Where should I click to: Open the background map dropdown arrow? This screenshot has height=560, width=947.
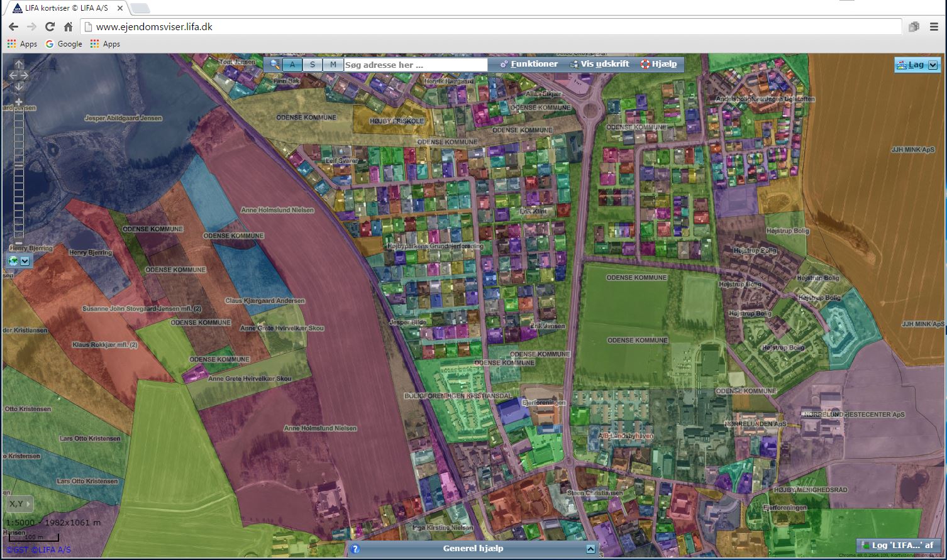point(25,261)
